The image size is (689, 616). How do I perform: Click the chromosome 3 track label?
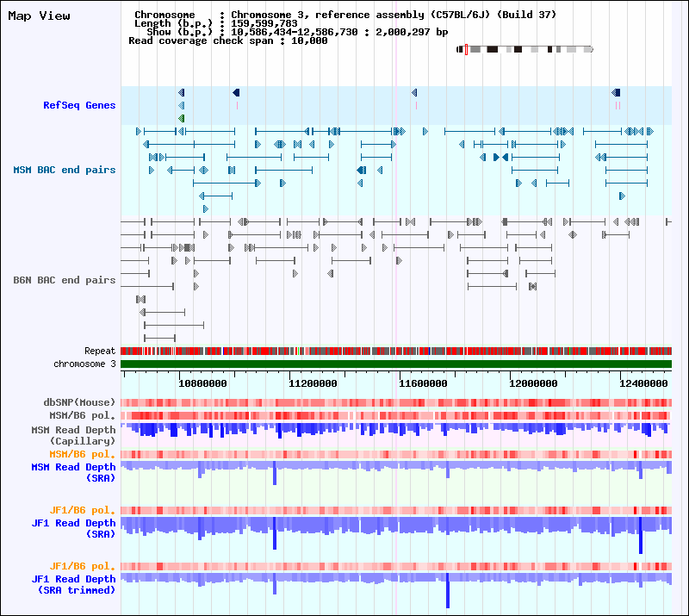click(84, 364)
